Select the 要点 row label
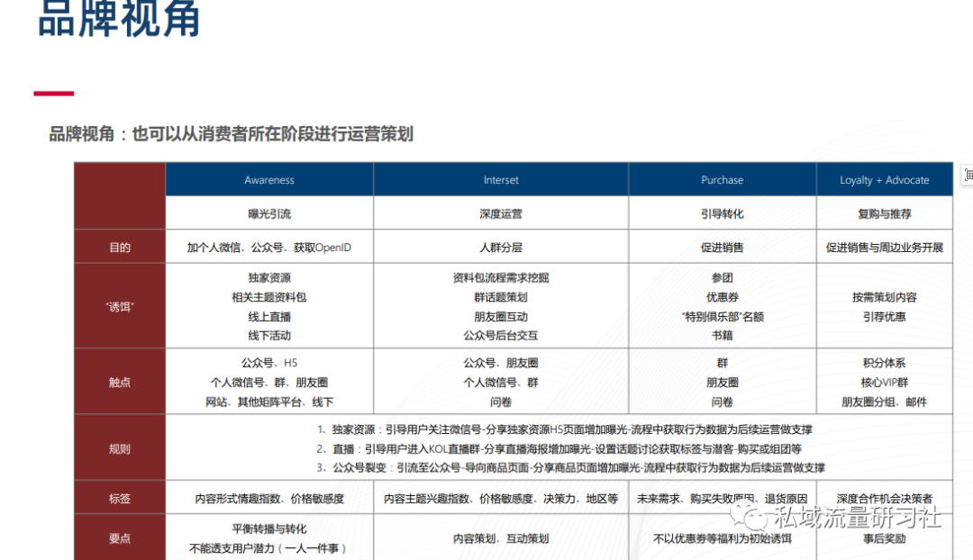The width and height of the screenshot is (973, 560). click(x=120, y=537)
